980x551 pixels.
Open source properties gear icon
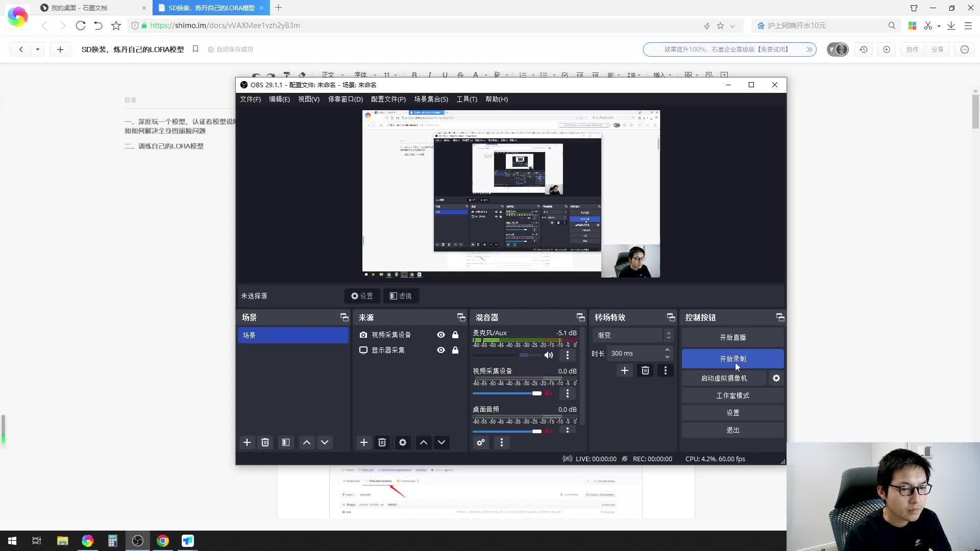(403, 442)
